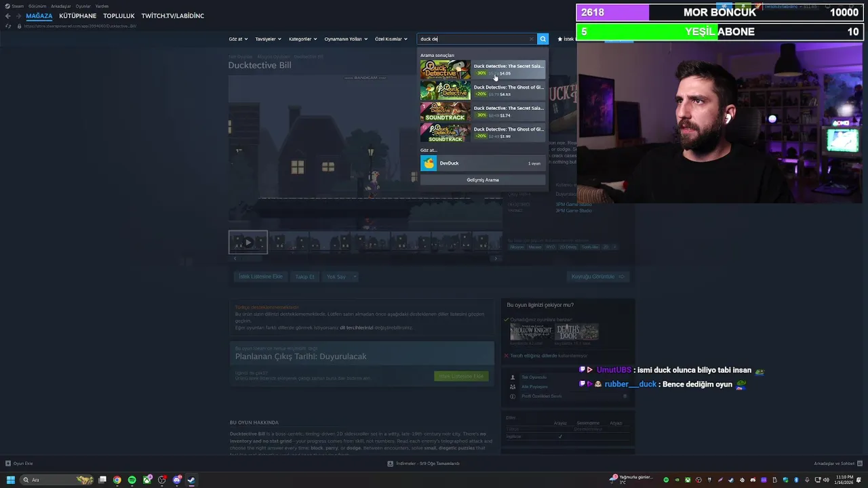Open the Windows Start button
The width and height of the screenshot is (868, 488).
(x=10, y=480)
